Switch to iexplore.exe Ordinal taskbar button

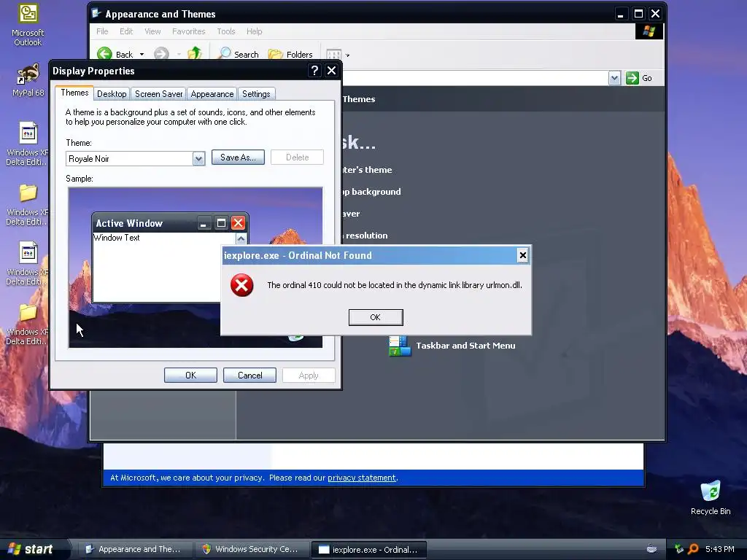click(x=368, y=550)
